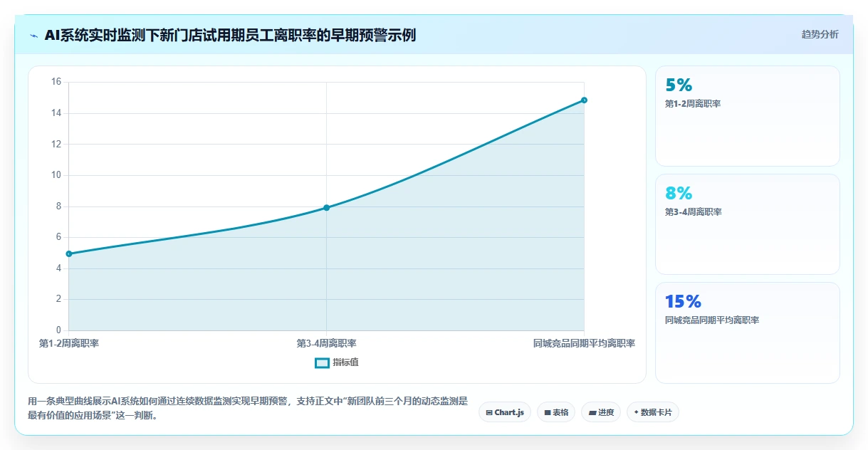
Task: Select the 表格 tag
Action: 556,412
